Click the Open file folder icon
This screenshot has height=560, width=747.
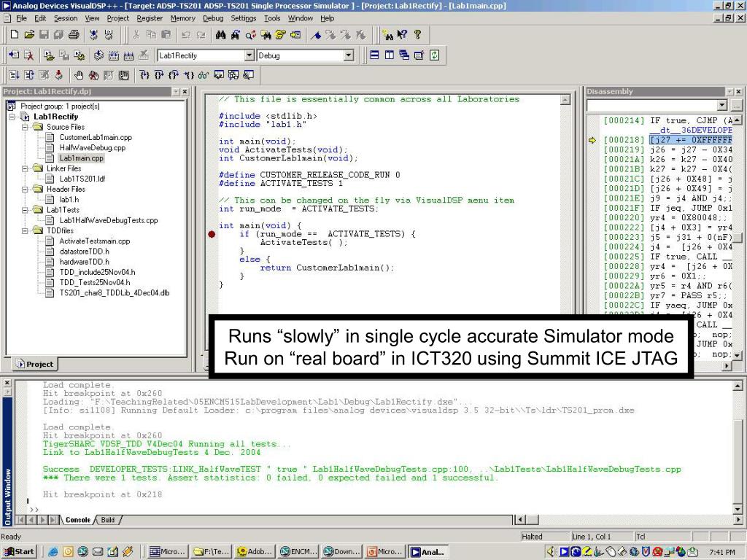click(29, 35)
